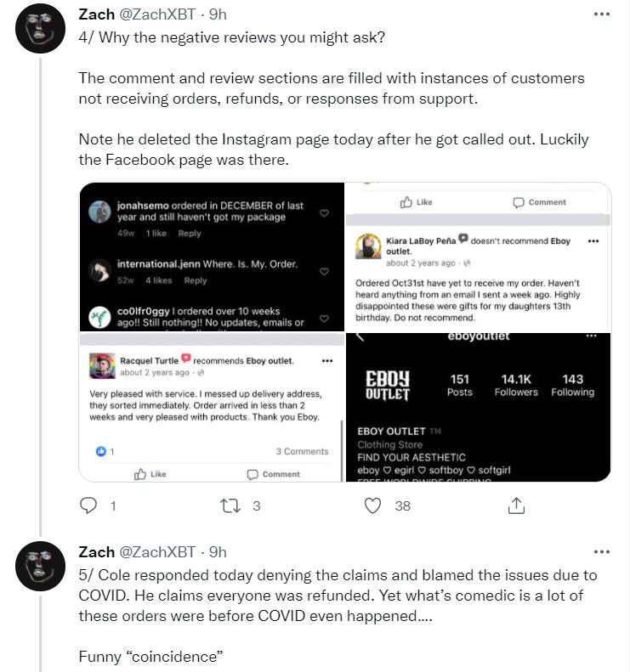Click the share icon under tweet 4

click(x=515, y=505)
